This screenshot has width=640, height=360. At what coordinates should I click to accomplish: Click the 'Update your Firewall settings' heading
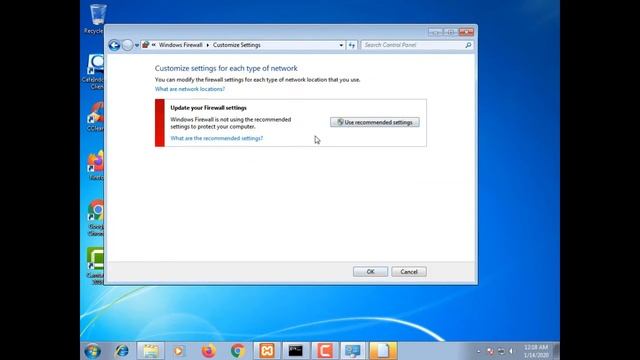(x=209, y=108)
